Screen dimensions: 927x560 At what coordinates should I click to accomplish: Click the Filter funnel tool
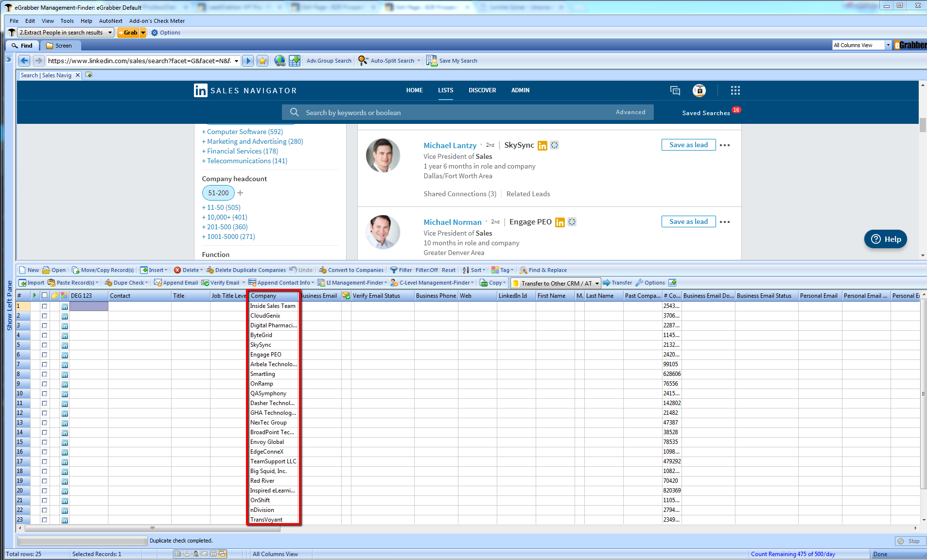[x=401, y=270]
